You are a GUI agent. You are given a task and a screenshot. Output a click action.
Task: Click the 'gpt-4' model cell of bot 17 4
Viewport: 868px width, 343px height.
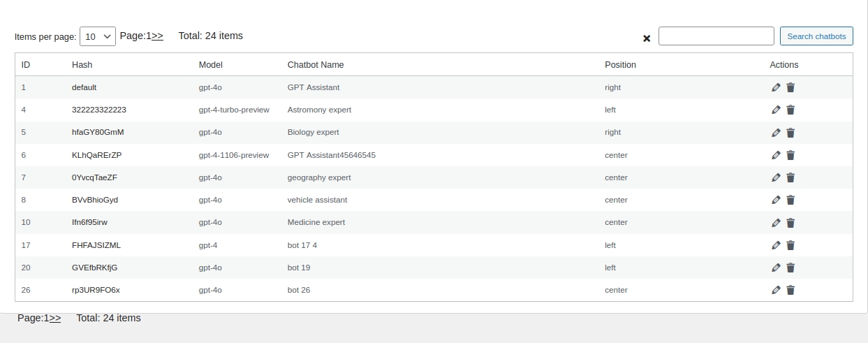(x=208, y=245)
